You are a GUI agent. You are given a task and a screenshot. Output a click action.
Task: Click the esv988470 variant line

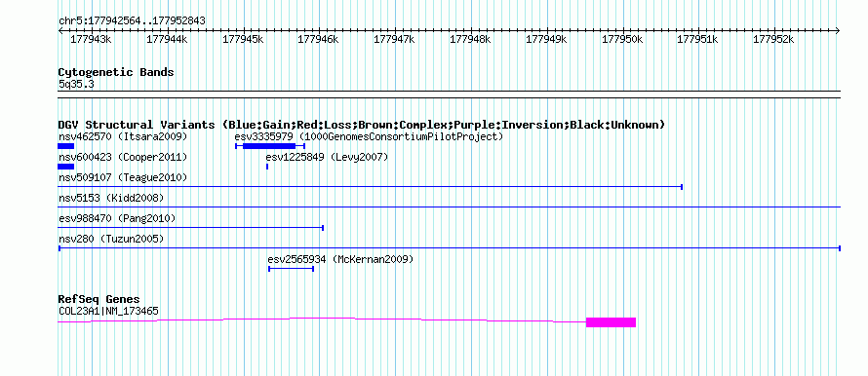(x=191, y=228)
